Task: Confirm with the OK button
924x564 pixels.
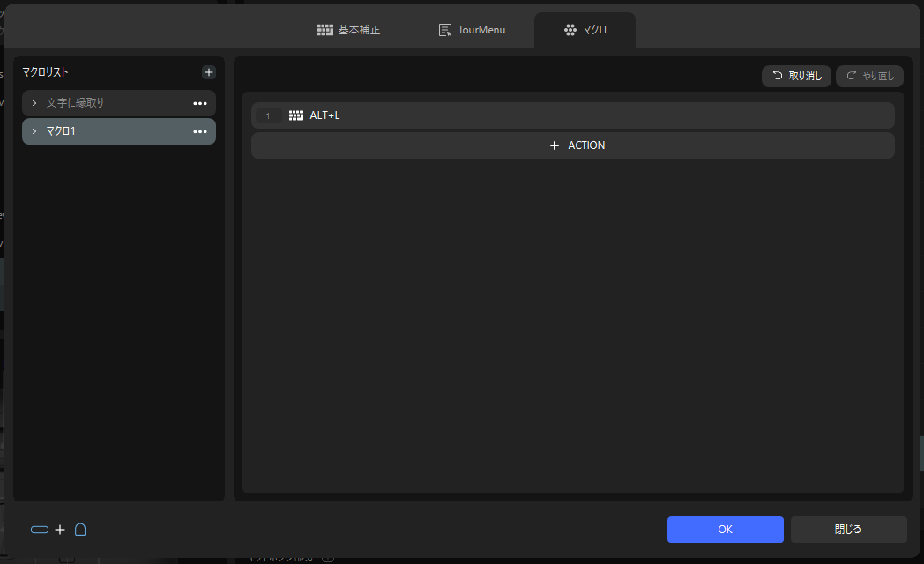Action: (x=726, y=530)
